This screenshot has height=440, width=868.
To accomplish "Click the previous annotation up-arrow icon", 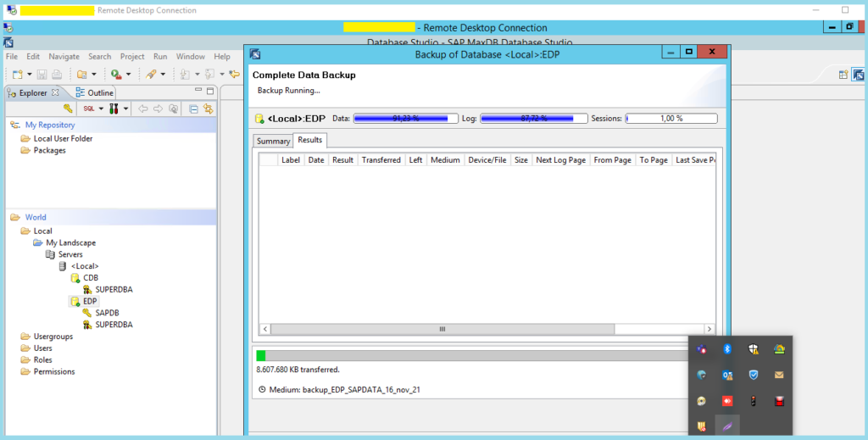I will [210, 74].
